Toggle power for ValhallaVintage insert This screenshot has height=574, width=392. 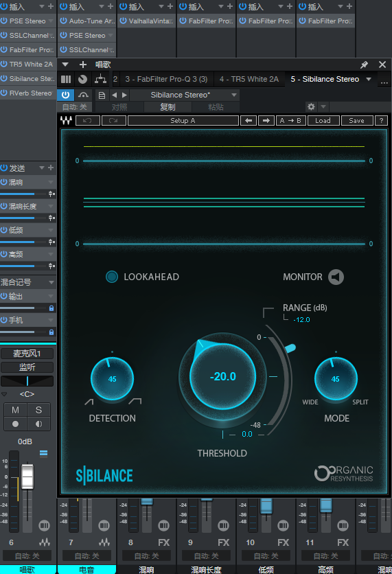pyautogui.click(x=124, y=21)
